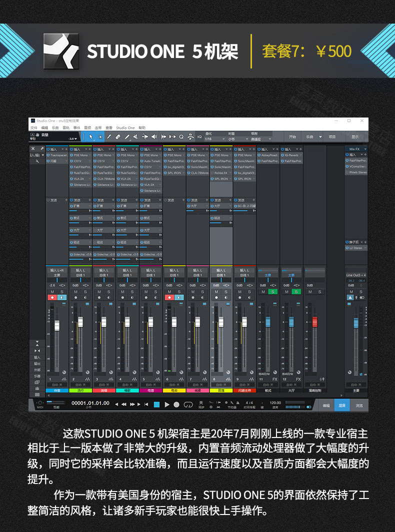This screenshot has width=395, height=532.
Task: Toggle power on the RVerb Stereo insert
Action: (347, 172)
